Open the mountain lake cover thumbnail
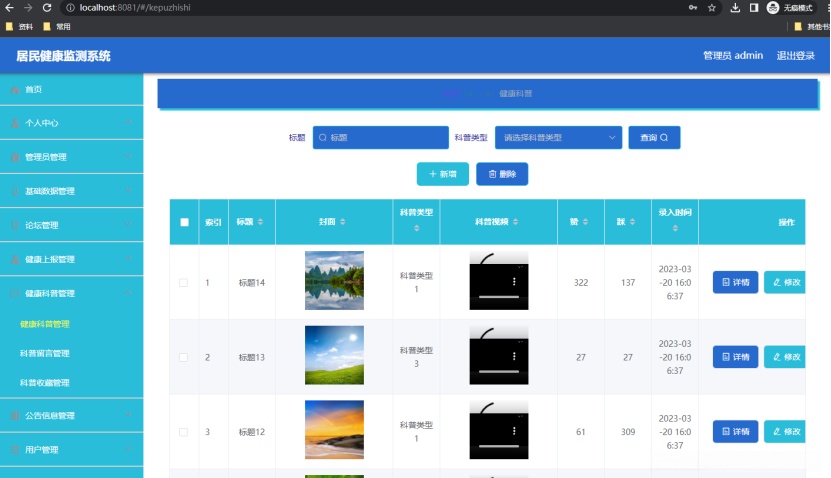 [x=334, y=280]
